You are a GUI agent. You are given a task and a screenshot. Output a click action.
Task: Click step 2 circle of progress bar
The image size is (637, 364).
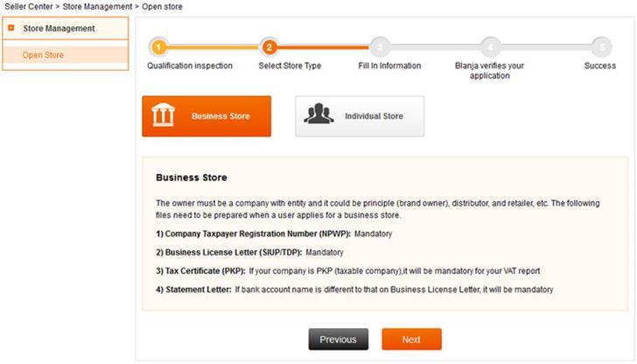pyautogui.click(x=269, y=47)
